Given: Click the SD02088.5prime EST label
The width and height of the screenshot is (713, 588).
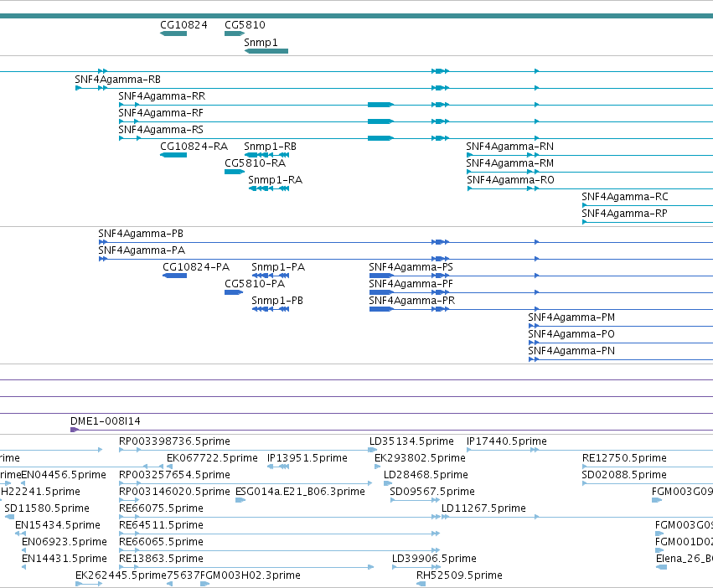Looking at the screenshot, I should tap(624, 475).
